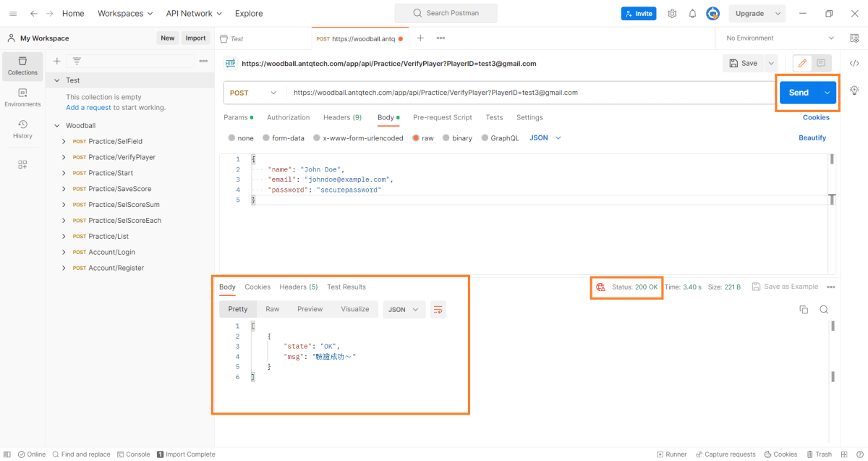This screenshot has height=461, width=868.
Task: Open the notifications bell icon
Action: pos(692,13)
